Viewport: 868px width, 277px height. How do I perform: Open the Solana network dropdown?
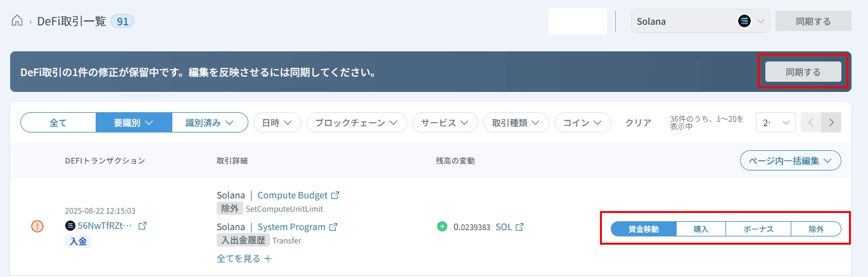coord(701,21)
